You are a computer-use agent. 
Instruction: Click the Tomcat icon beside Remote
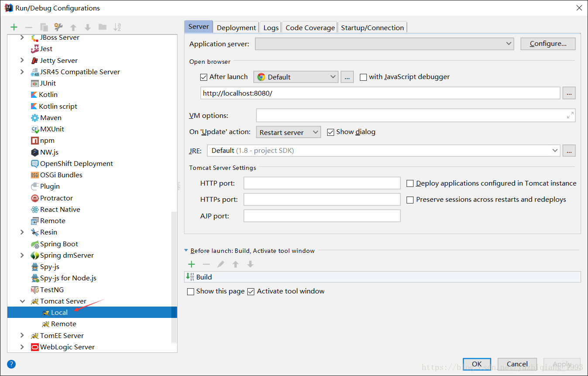point(45,324)
